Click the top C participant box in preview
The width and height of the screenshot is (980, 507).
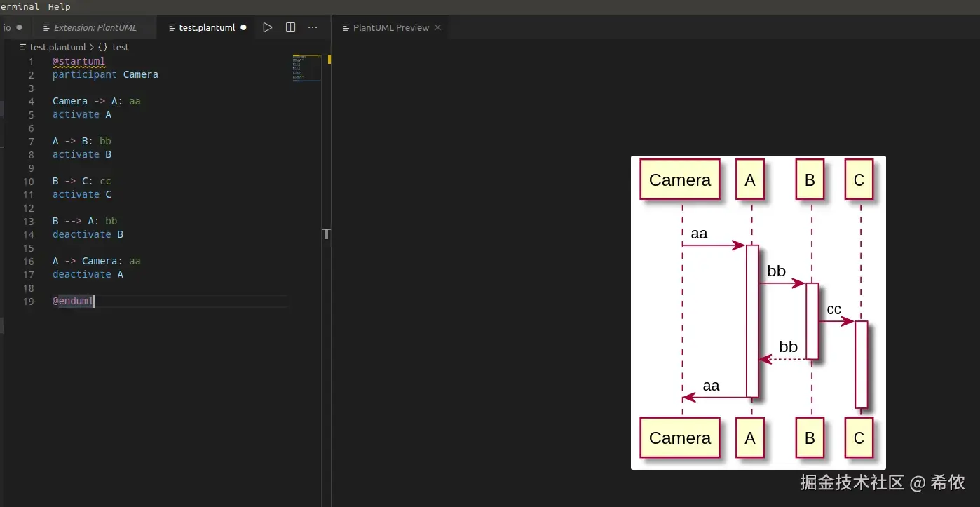(x=859, y=180)
